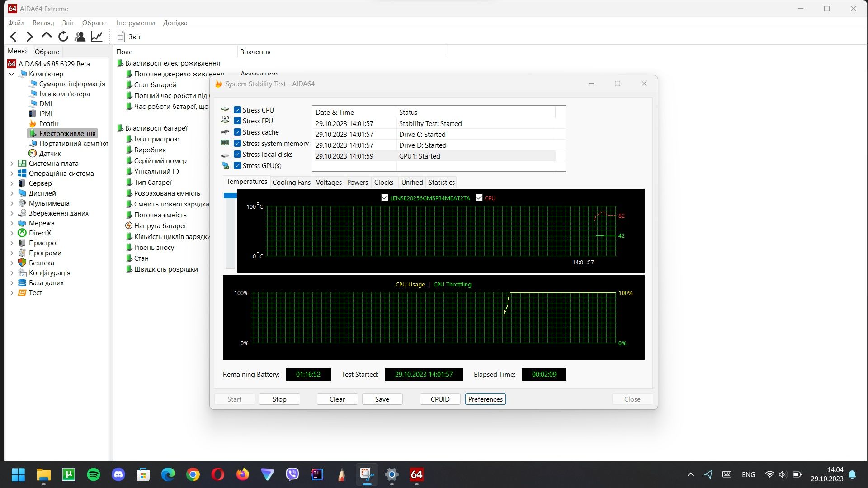
Task: Click the Clear button
Action: click(337, 399)
